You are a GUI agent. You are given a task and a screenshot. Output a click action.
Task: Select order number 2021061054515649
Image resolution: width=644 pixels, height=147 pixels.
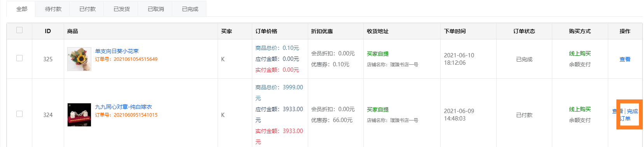(136, 59)
